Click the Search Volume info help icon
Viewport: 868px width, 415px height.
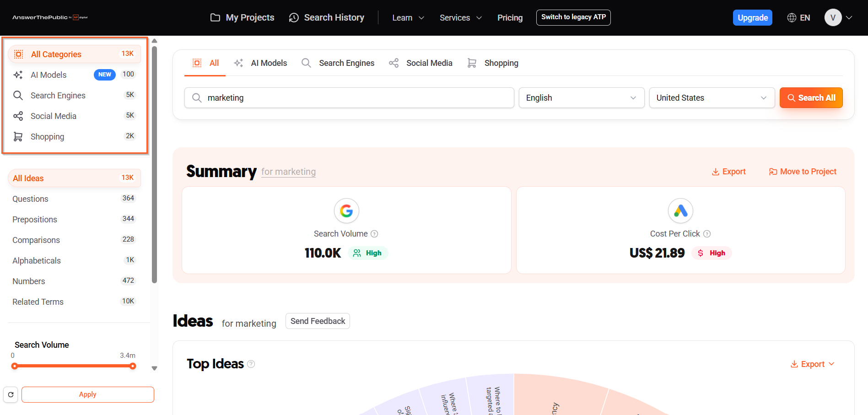(x=374, y=234)
